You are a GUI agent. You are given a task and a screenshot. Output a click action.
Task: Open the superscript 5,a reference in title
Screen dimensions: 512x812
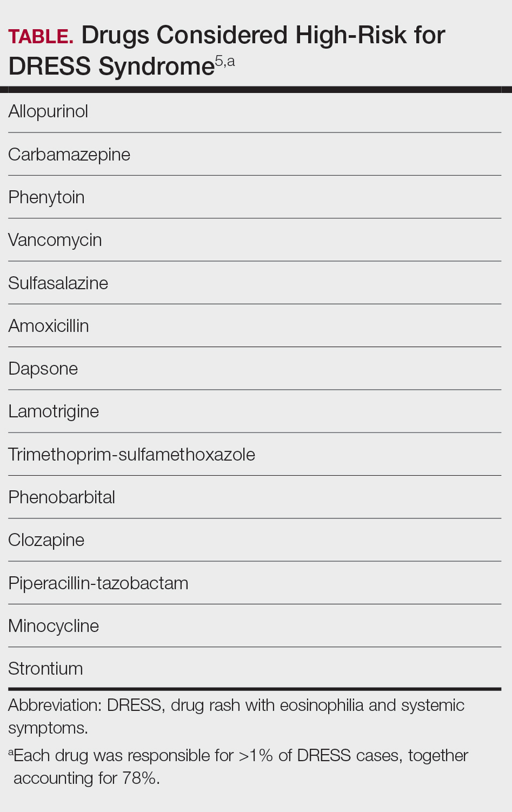tap(225, 62)
